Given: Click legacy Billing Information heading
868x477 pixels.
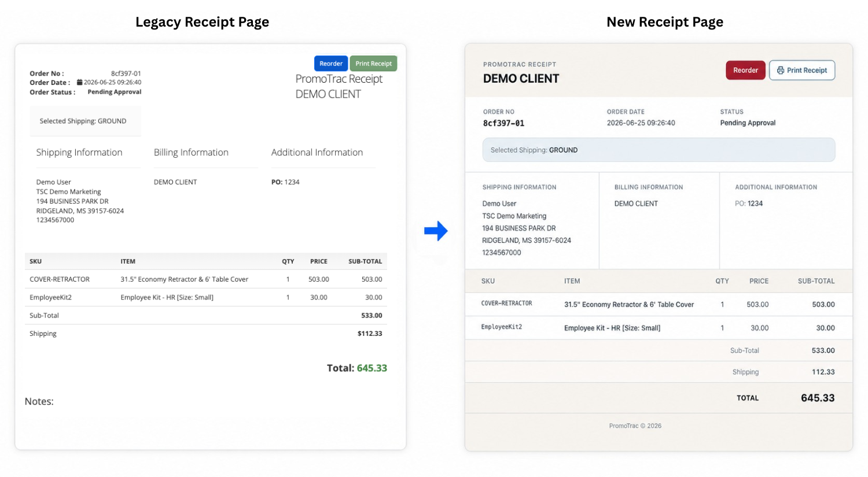Looking at the screenshot, I should 191,152.
